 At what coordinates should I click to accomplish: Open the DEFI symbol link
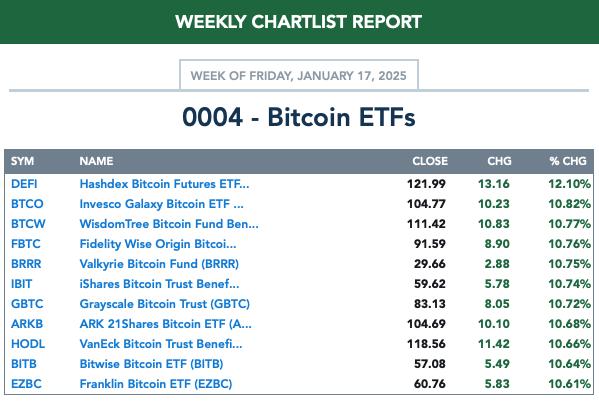[x=24, y=184]
